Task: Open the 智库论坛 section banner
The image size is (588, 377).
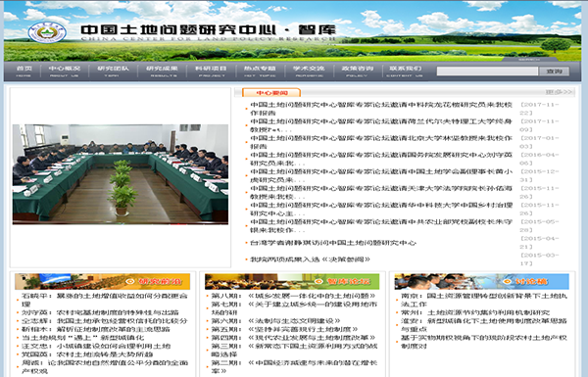Action: [292, 281]
